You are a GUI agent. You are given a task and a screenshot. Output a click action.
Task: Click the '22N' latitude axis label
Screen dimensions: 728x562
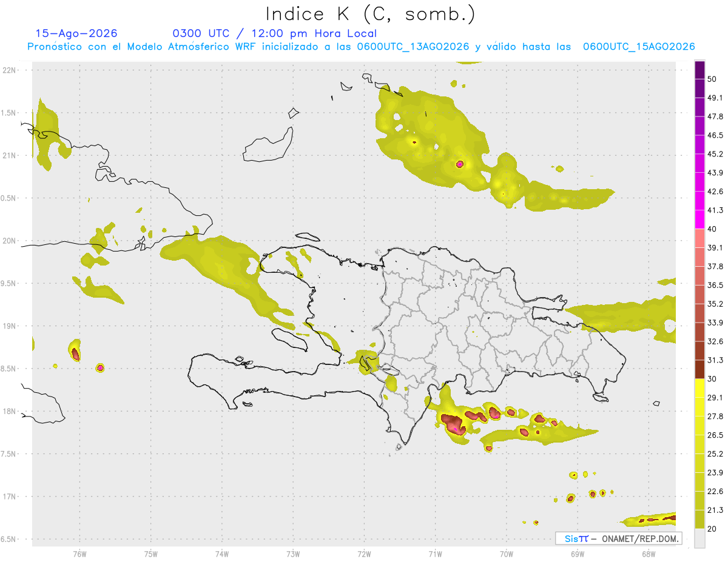(9, 70)
